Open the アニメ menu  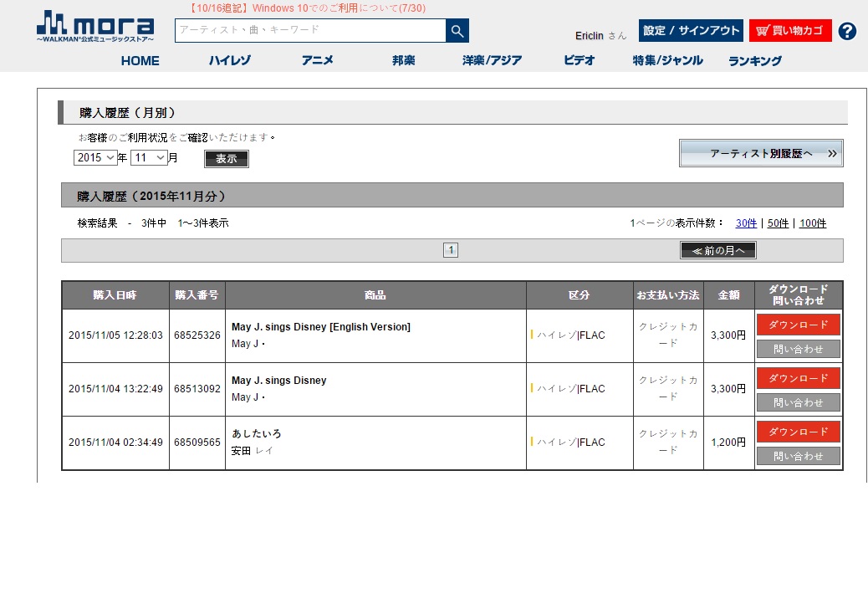point(317,60)
